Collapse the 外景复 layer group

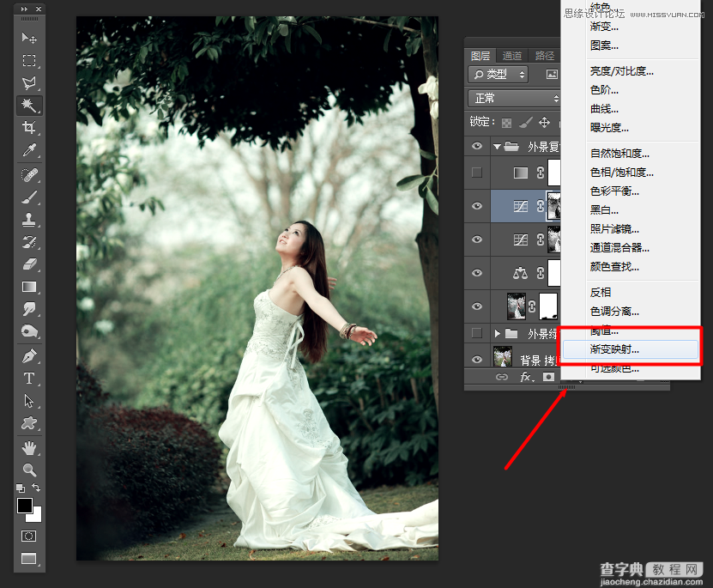(497, 147)
